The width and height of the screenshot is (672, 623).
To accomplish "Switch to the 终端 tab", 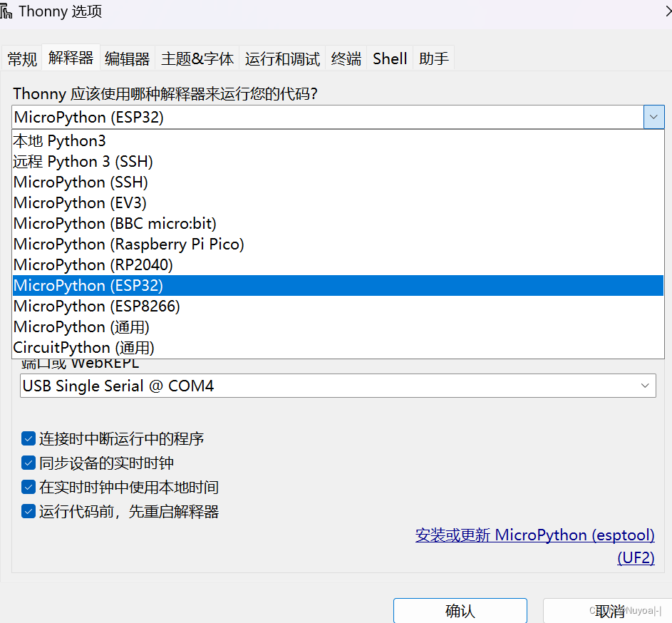I will click(x=346, y=58).
